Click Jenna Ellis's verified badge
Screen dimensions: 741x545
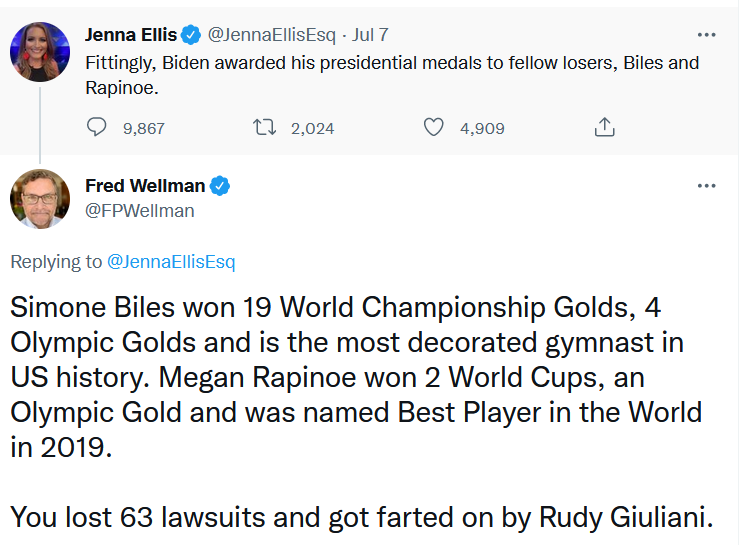pyautogui.click(x=192, y=35)
